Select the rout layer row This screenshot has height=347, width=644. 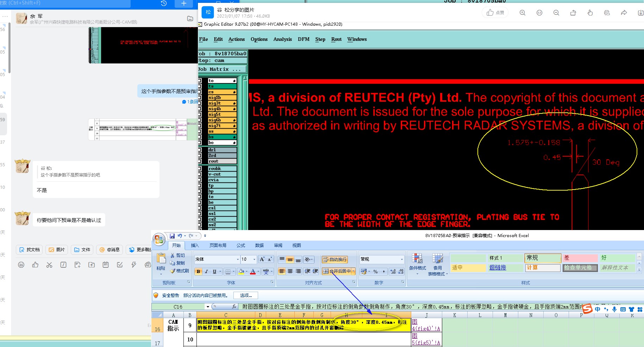pos(222,161)
